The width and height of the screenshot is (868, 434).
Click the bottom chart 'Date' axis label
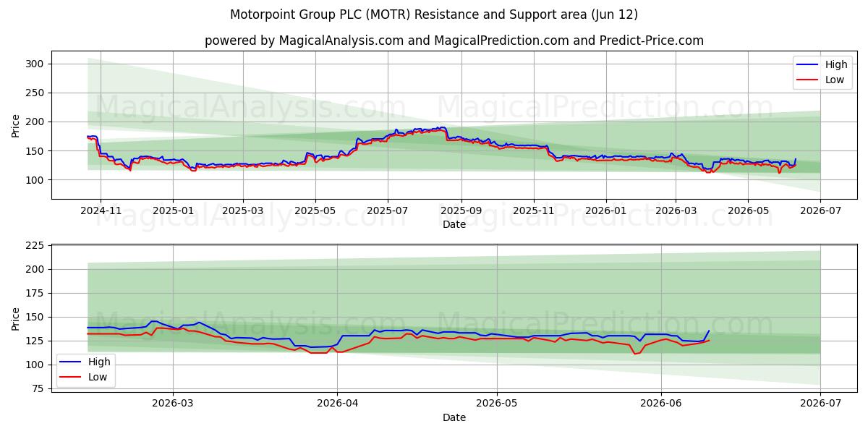pos(454,417)
